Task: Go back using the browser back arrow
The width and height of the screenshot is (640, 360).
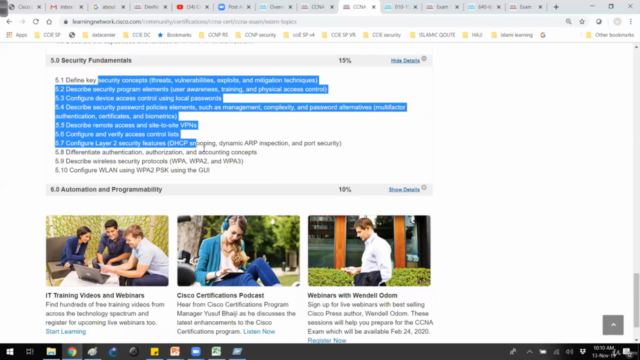Action: click(9, 22)
